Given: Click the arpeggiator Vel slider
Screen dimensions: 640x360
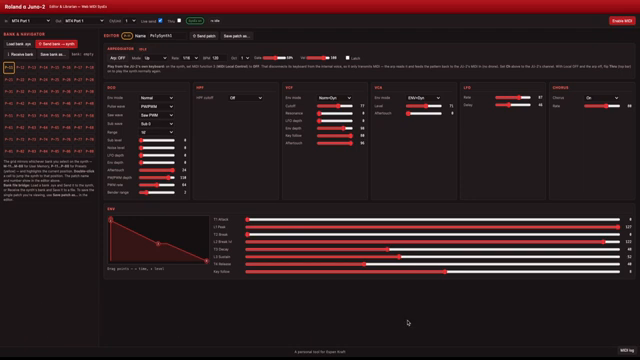Looking at the screenshot, I should point(318,58).
